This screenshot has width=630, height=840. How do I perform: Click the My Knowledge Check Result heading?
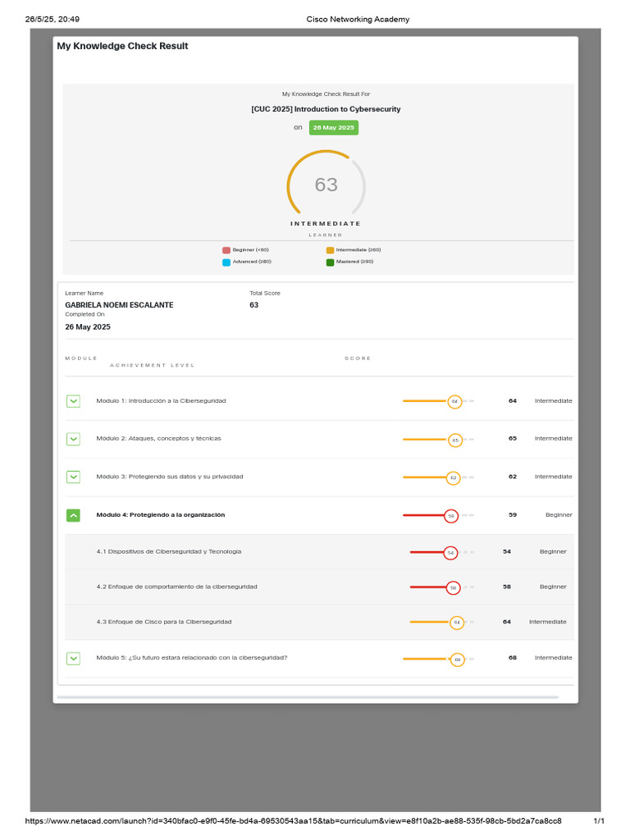pyautogui.click(x=123, y=46)
